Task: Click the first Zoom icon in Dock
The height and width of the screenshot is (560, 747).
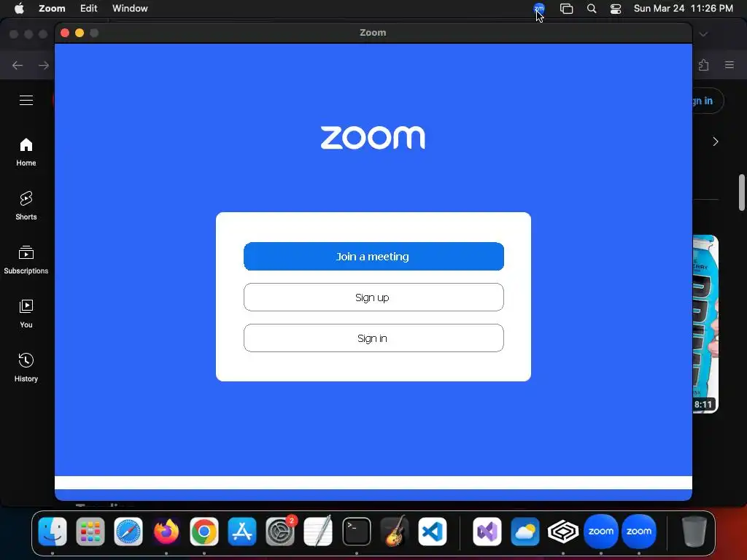Action: [601, 532]
